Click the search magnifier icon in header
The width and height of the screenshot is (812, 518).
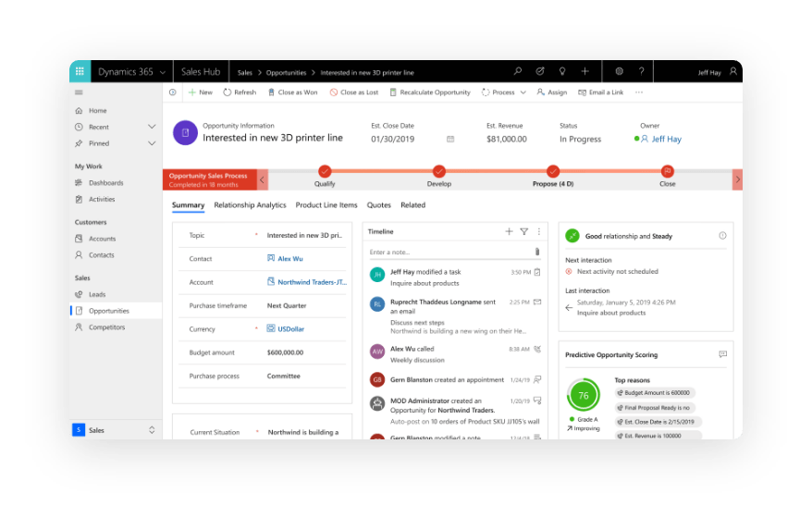click(517, 71)
